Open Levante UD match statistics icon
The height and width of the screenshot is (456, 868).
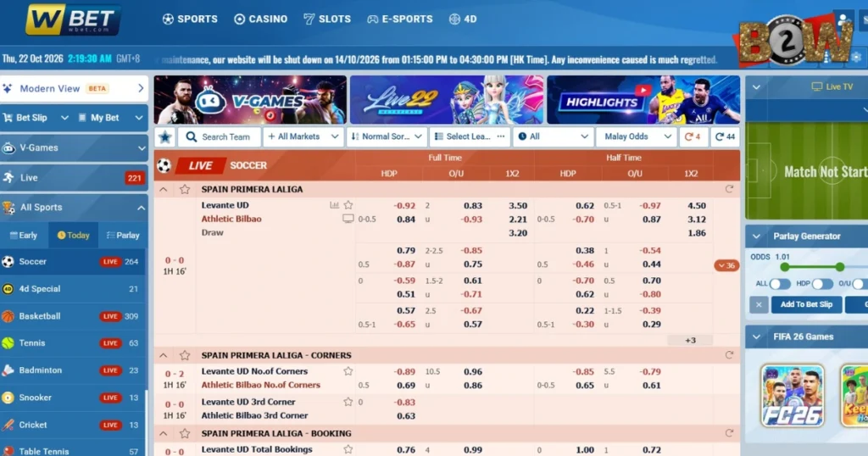pos(334,205)
